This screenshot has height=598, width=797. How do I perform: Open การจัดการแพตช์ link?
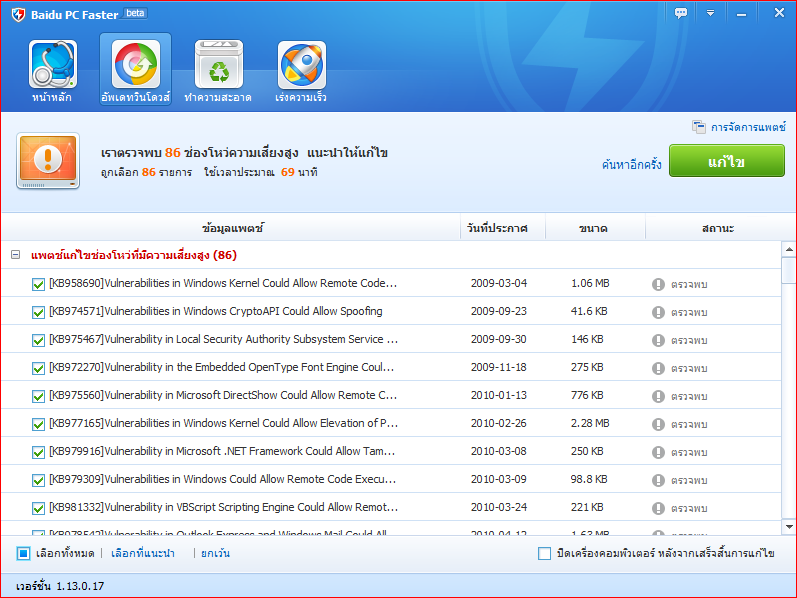748,127
